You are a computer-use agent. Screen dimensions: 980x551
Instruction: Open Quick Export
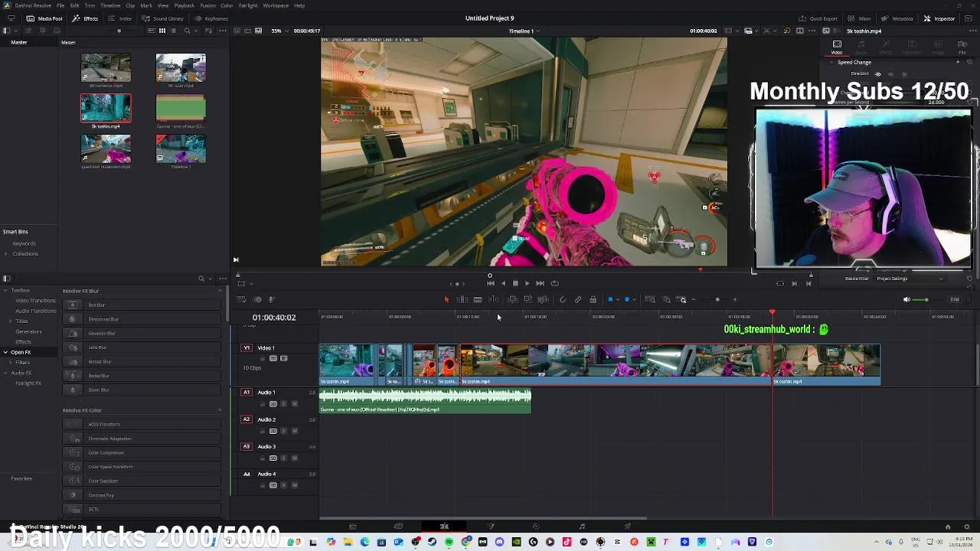click(x=818, y=18)
